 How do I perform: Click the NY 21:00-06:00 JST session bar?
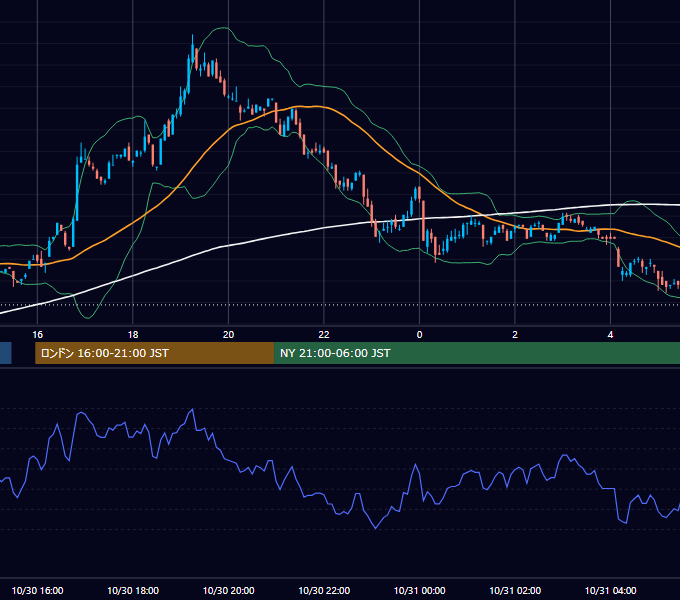click(477, 353)
